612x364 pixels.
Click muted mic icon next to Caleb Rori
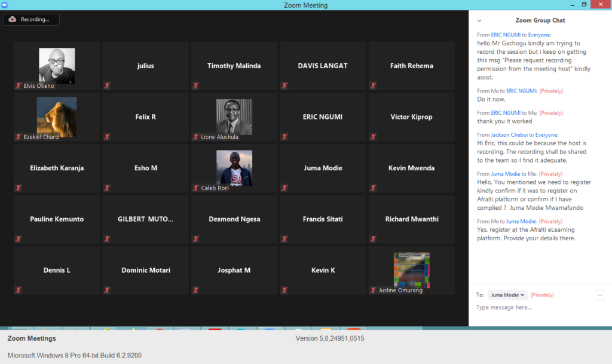coord(196,188)
